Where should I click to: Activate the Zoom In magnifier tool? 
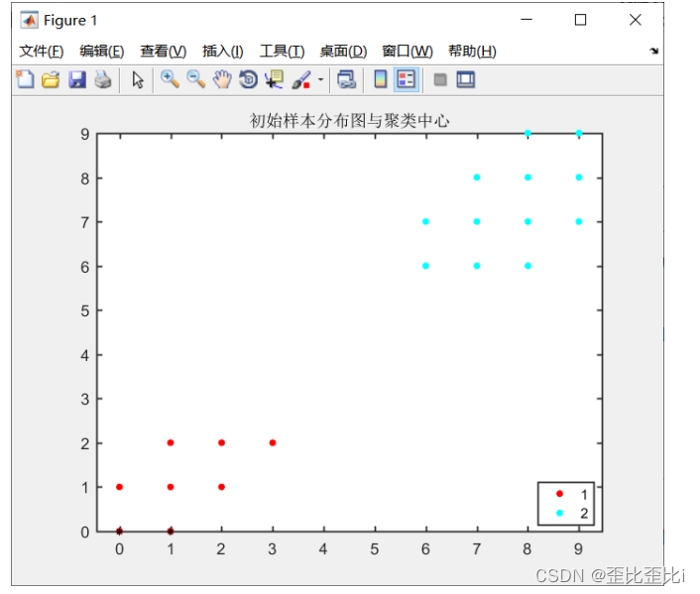coord(170,79)
